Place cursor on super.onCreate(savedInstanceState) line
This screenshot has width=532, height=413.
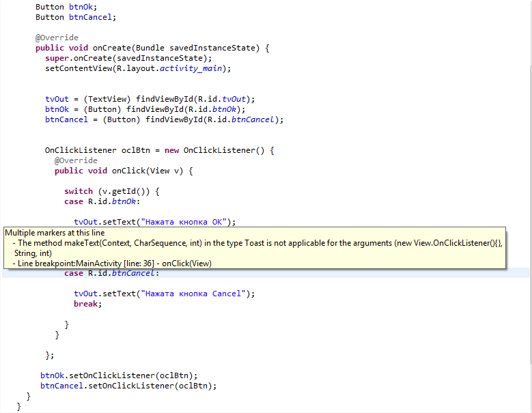pos(128,58)
